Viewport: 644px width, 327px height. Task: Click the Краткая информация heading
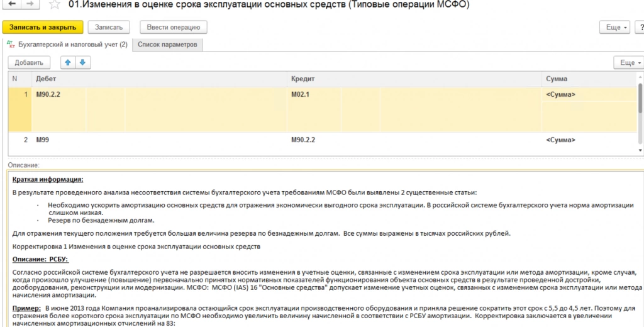click(48, 179)
